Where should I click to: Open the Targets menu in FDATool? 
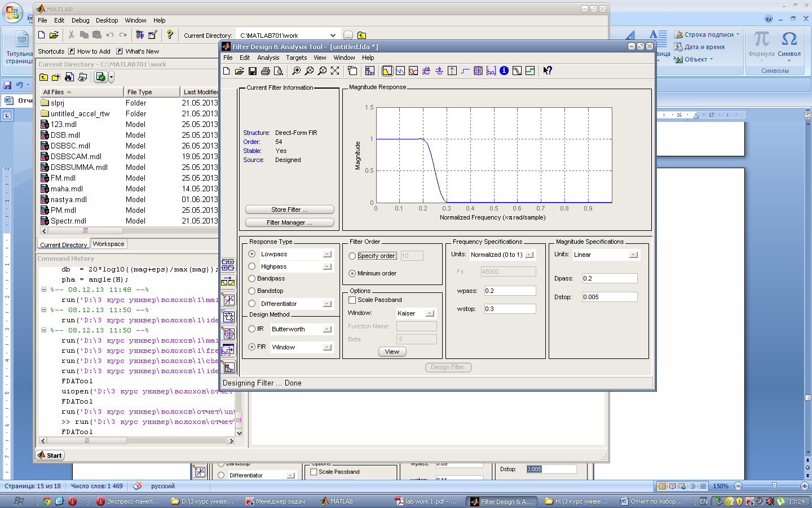[x=297, y=58]
